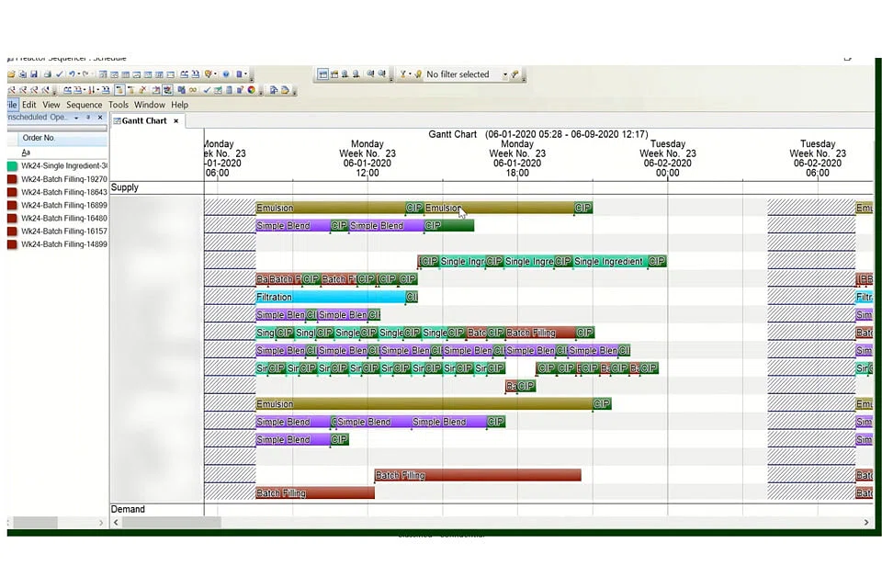Click the blue Help question mark icon
Viewport: 882px width, 588px height.
point(226,74)
